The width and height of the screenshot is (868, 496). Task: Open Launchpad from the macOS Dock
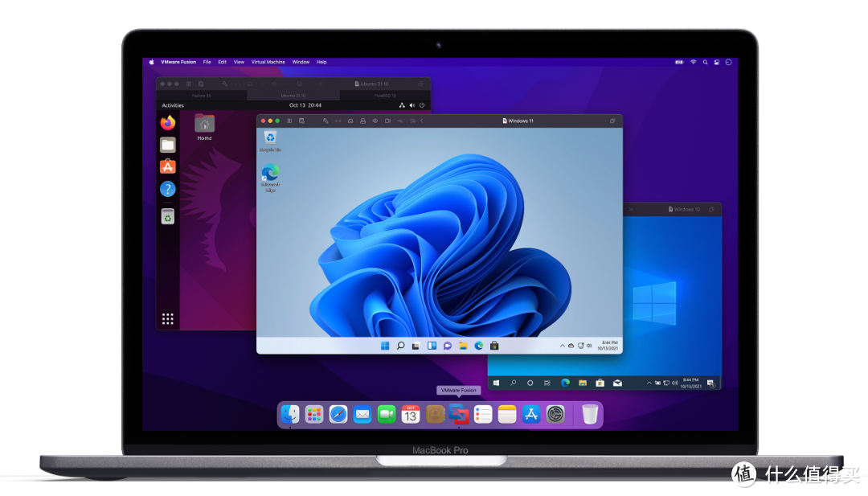314,414
